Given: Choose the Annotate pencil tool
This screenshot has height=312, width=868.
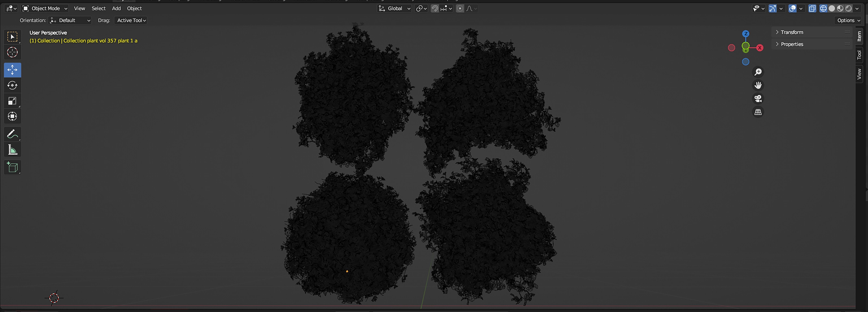Looking at the screenshot, I should (x=12, y=134).
